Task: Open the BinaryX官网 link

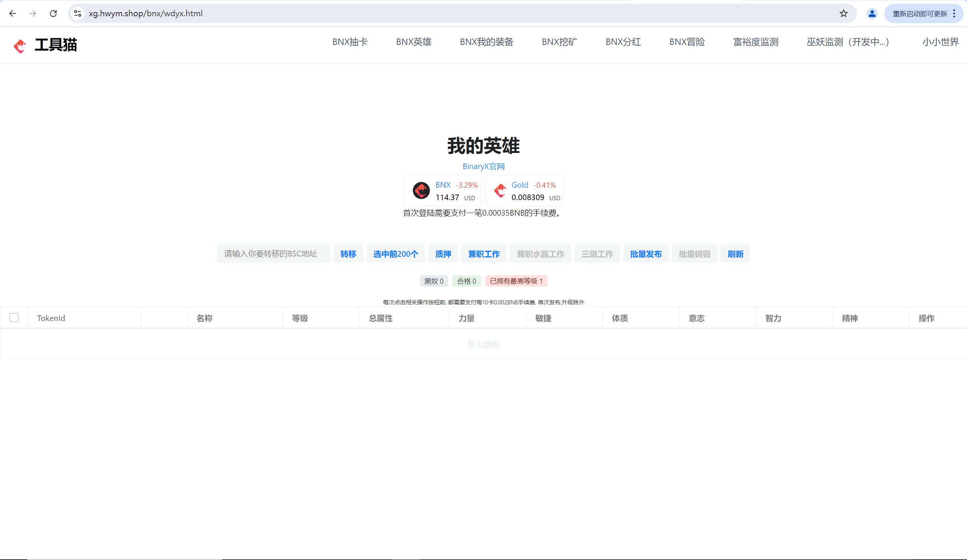Action: tap(483, 167)
